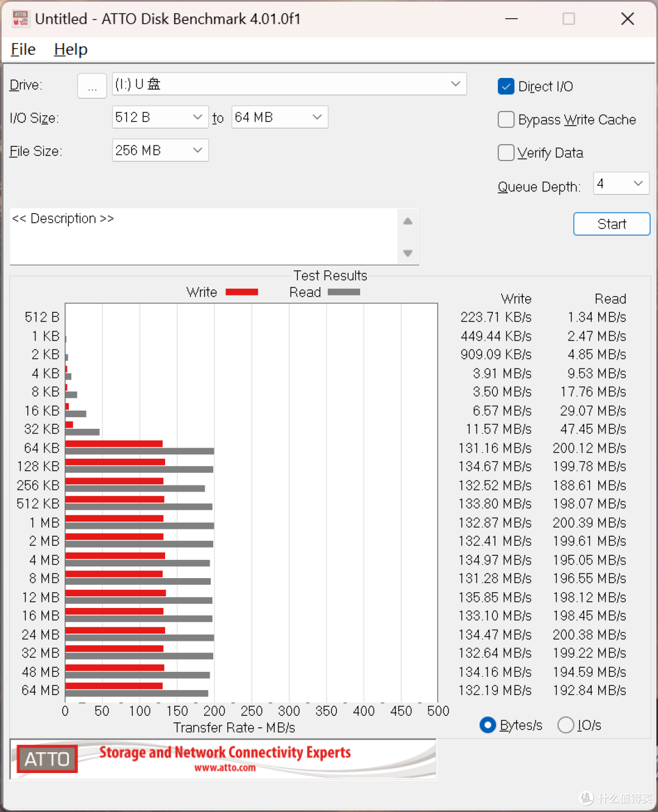Click the write value 223.71 KB/s
This screenshot has height=812, width=658.
click(x=496, y=317)
